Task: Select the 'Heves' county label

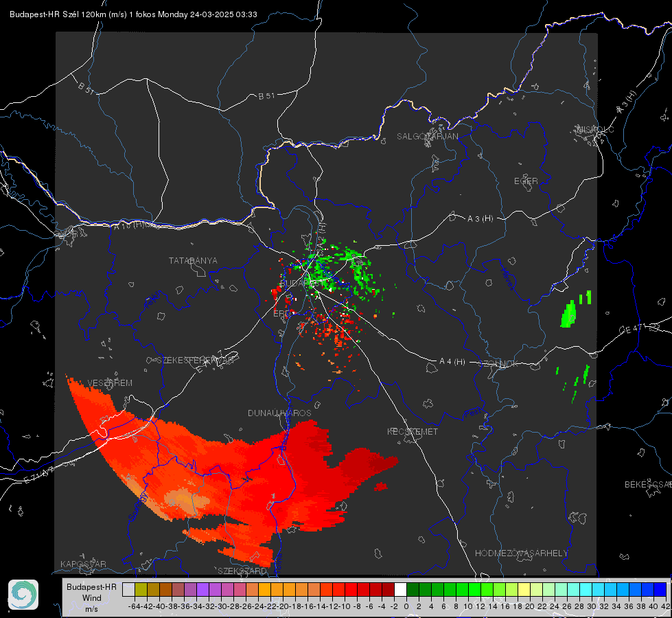Action: tap(508, 278)
